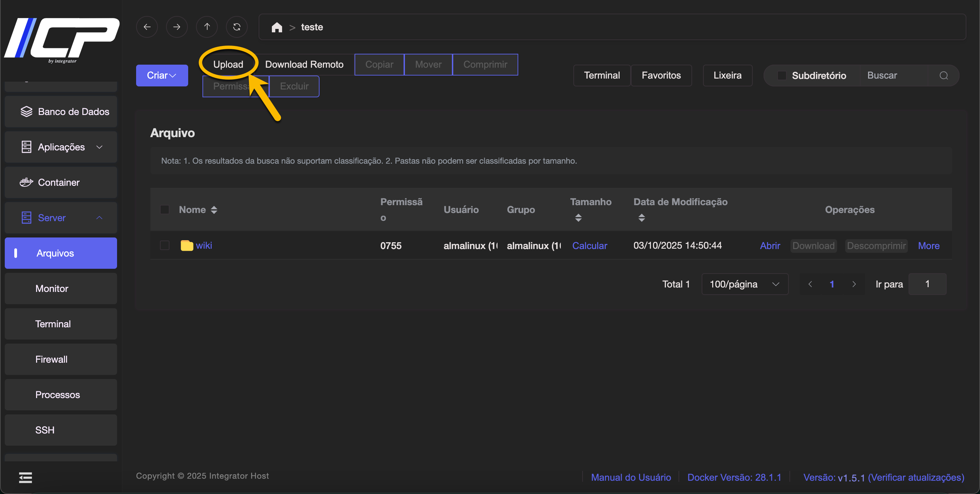This screenshot has height=494, width=980.
Task: Open Firewall in the sidebar
Action: (51, 359)
